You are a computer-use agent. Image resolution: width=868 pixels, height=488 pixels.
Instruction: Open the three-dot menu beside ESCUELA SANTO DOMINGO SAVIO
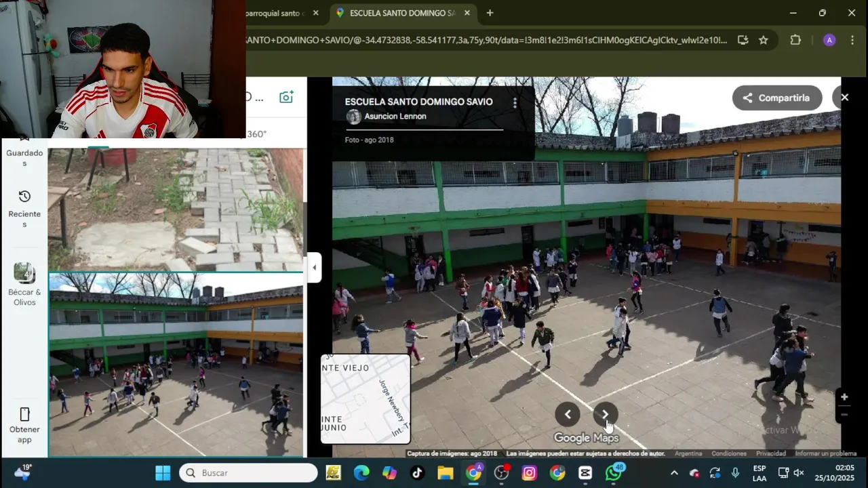click(x=515, y=102)
